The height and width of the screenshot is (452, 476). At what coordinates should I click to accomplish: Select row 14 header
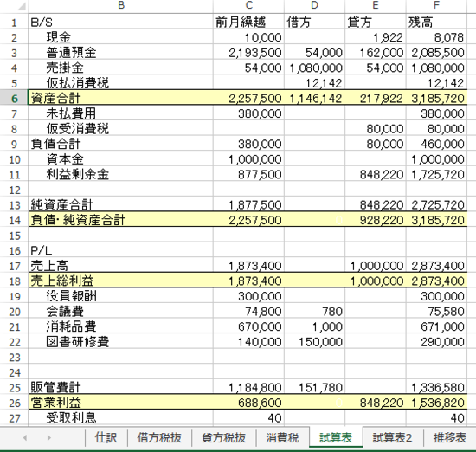point(14,220)
